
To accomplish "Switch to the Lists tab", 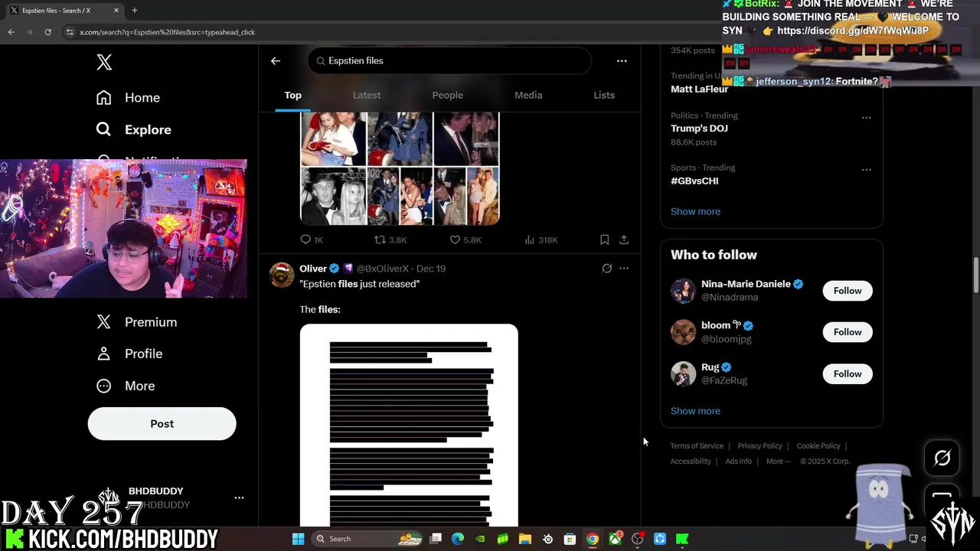I will [604, 96].
